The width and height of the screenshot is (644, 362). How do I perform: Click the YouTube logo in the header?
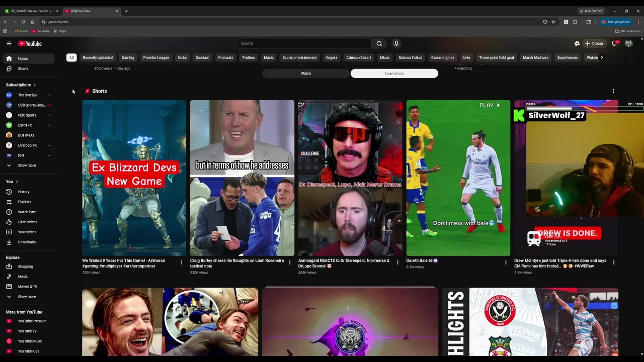click(30, 44)
